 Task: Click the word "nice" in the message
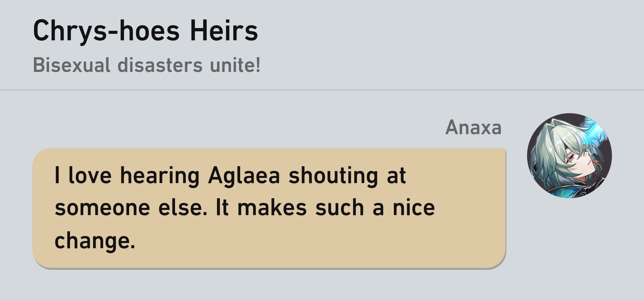pos(414,208)
